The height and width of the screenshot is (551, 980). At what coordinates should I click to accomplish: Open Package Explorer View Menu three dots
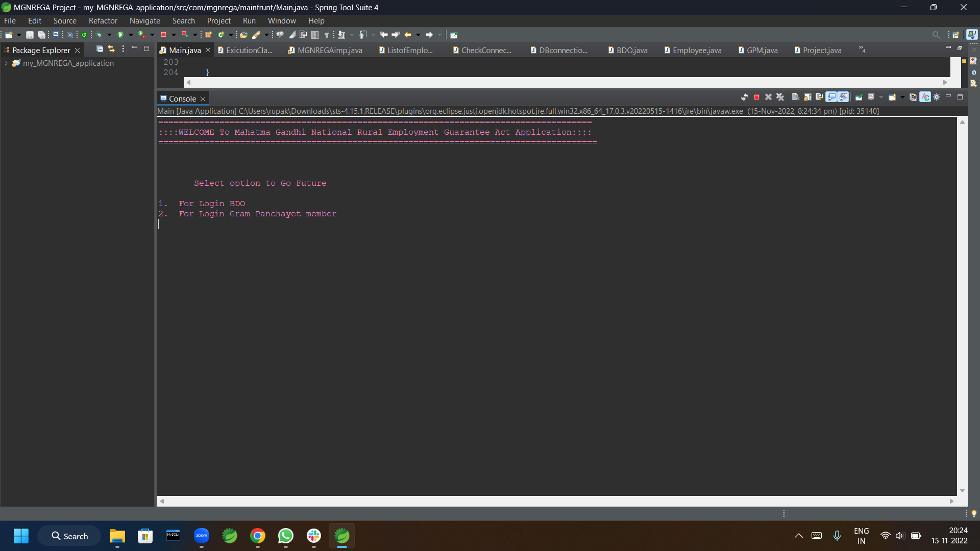tap(123, 49)
